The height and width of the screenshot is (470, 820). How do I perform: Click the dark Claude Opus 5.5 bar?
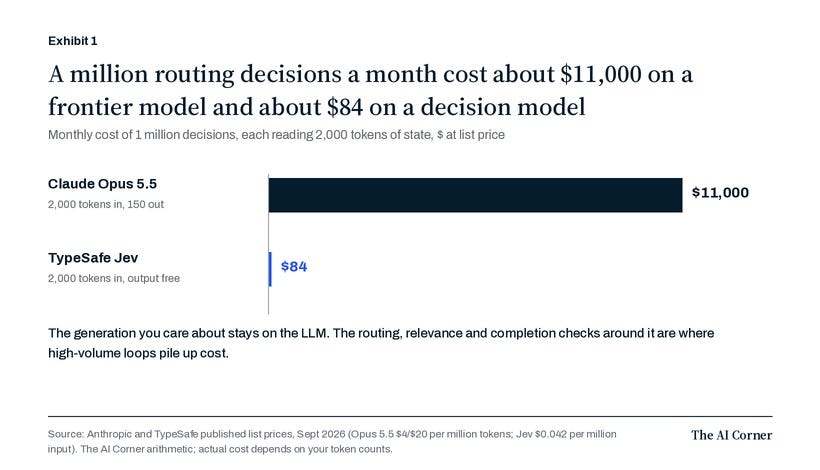pyautogui.click(x=475, y=195)
